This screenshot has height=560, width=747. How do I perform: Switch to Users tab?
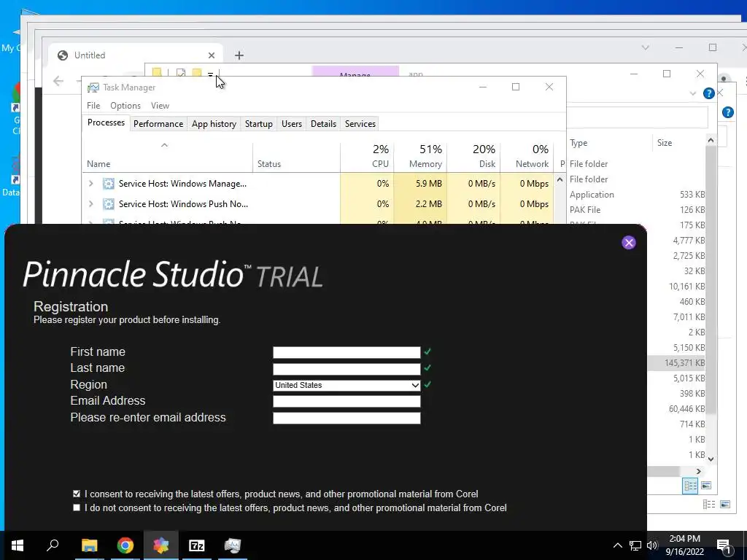point(292,124)
